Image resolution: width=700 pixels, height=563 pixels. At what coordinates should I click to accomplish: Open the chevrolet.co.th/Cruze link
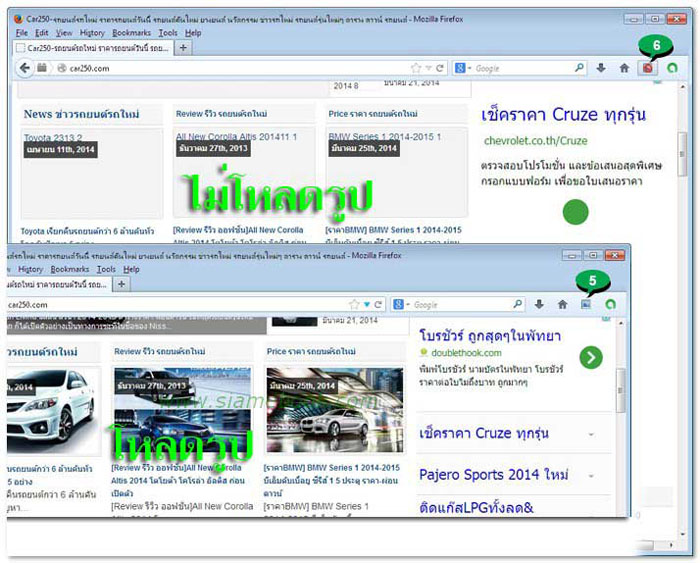535,141
